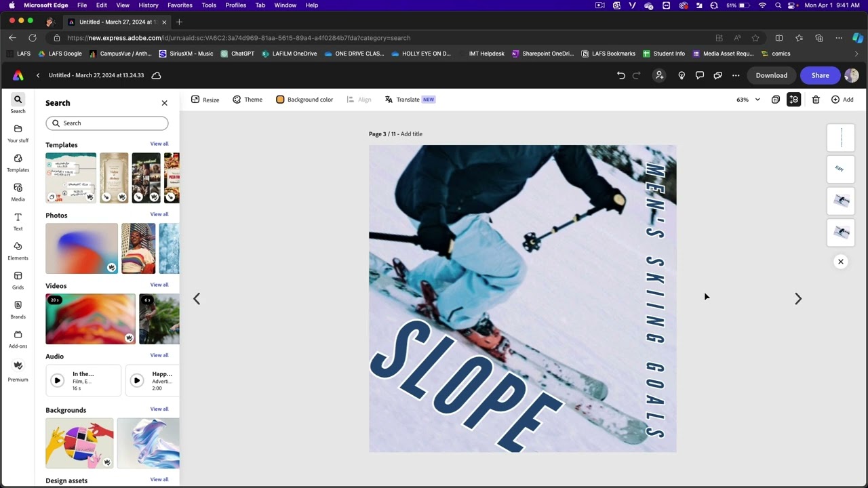Viewport: 868px width, 488px height.
Task: Open Add-ons in the sidebar
Action: tap(18, 339)
